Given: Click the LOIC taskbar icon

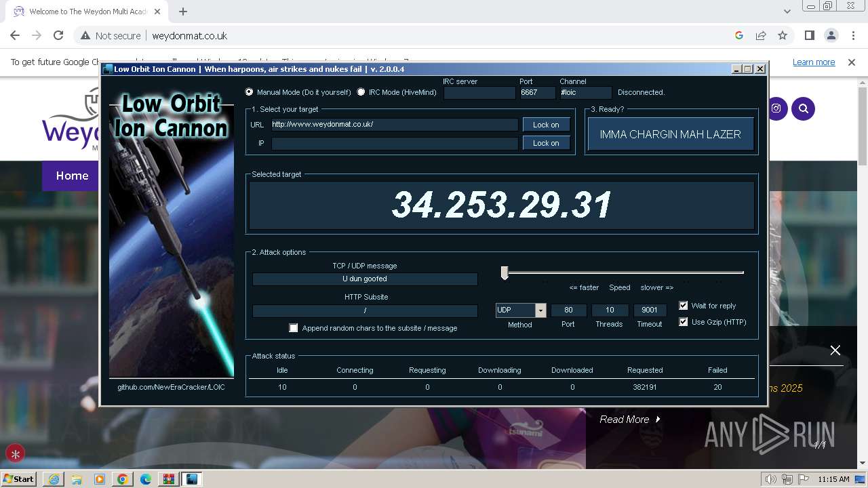Looking at the screenshot, I should pyautogui.click(x=192, y=479).
